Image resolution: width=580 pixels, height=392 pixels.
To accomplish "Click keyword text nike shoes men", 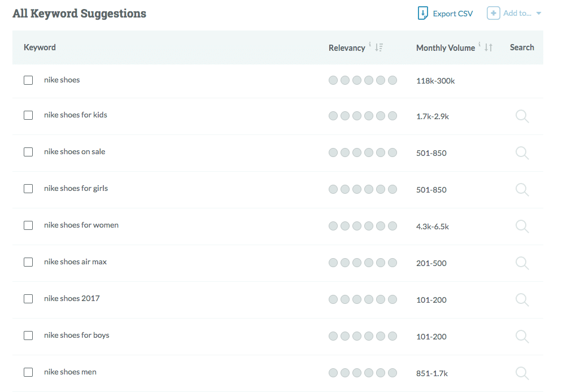I will 70,372.
